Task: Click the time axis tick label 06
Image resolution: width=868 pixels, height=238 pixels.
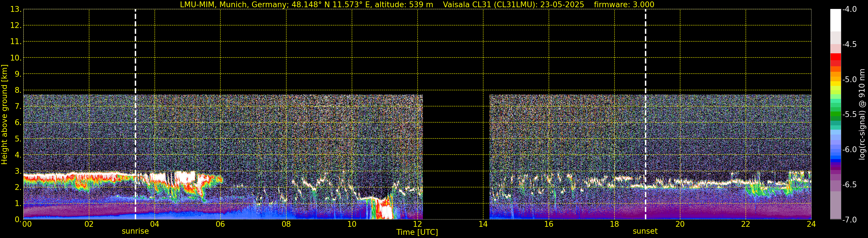Action: pyautogui.click(x=220, y=224)
